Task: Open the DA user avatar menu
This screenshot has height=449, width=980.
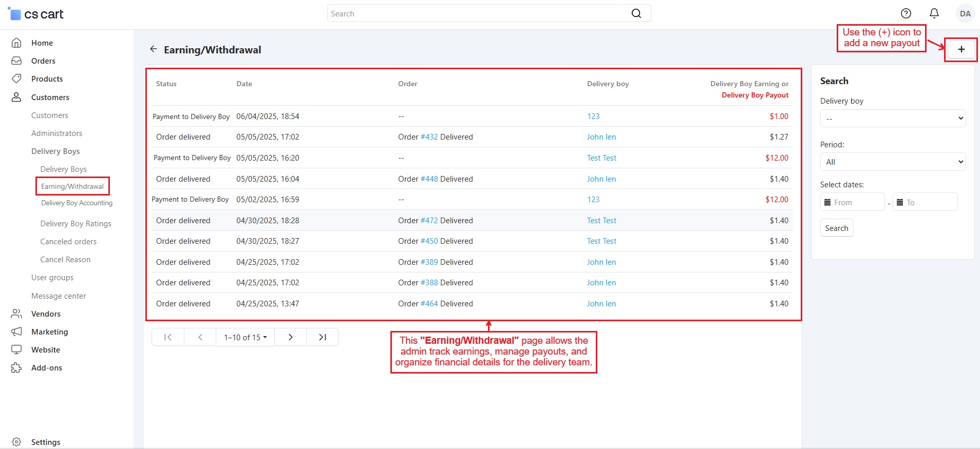Action: click(x=965, y=14)
